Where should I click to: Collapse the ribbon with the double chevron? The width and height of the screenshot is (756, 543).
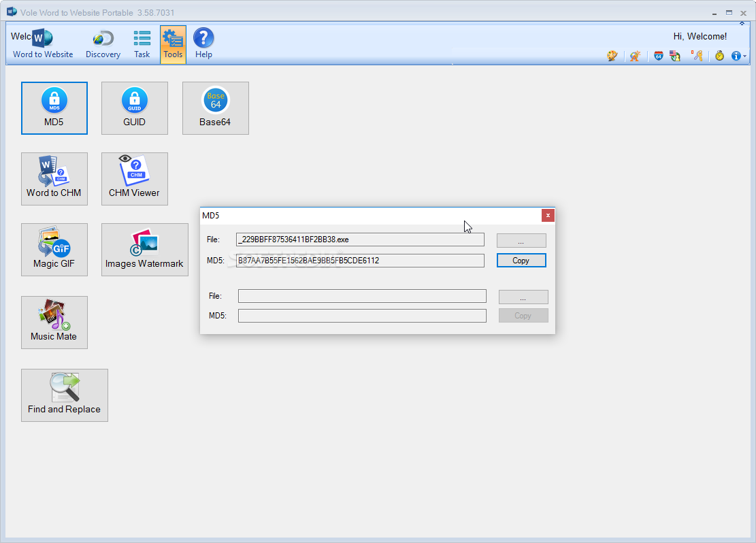coord(742,23)
